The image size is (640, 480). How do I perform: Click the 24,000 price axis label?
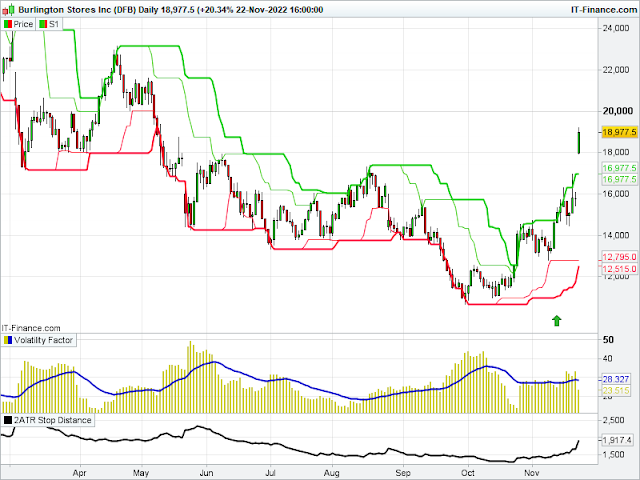point(616,28)
